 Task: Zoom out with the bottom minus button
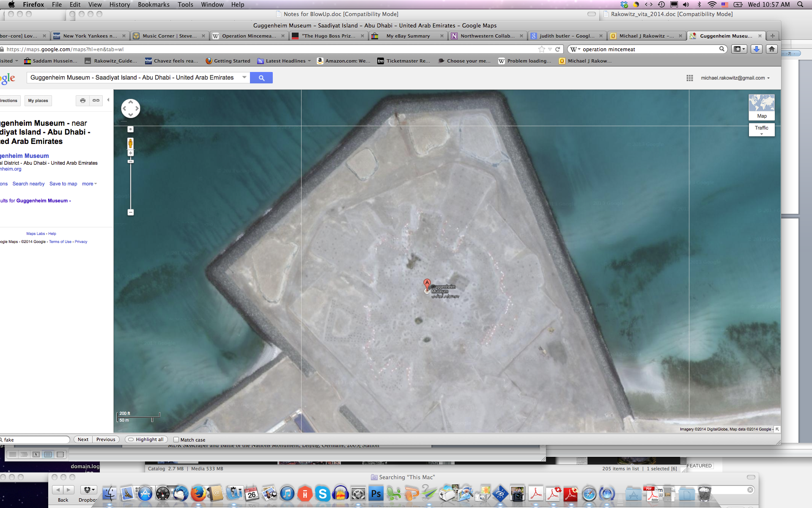(130, 212)
